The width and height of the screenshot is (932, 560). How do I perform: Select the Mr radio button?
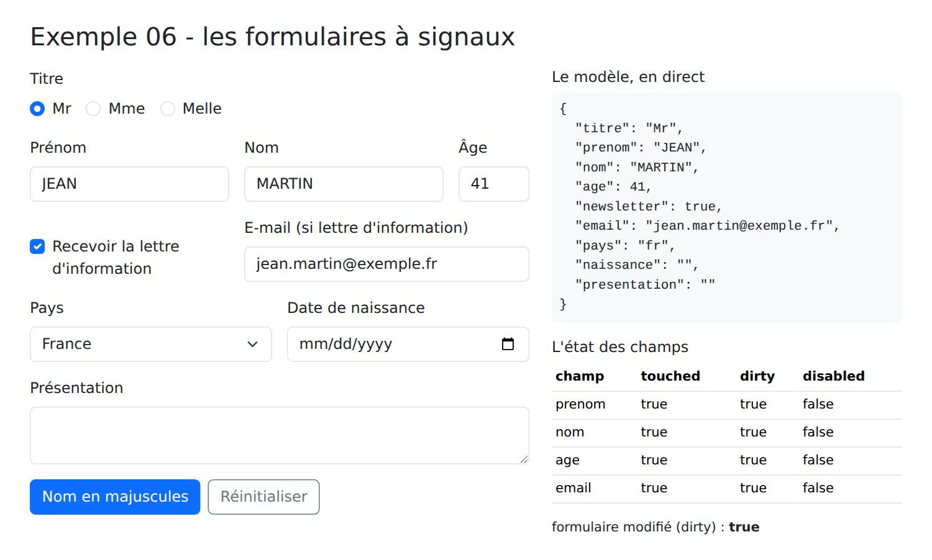point(37,109)
